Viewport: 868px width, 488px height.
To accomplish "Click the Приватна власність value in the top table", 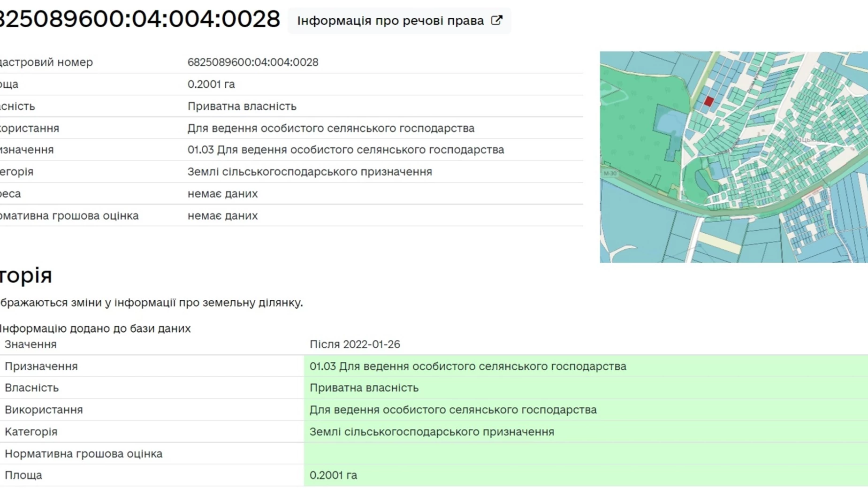I will 242,107.
